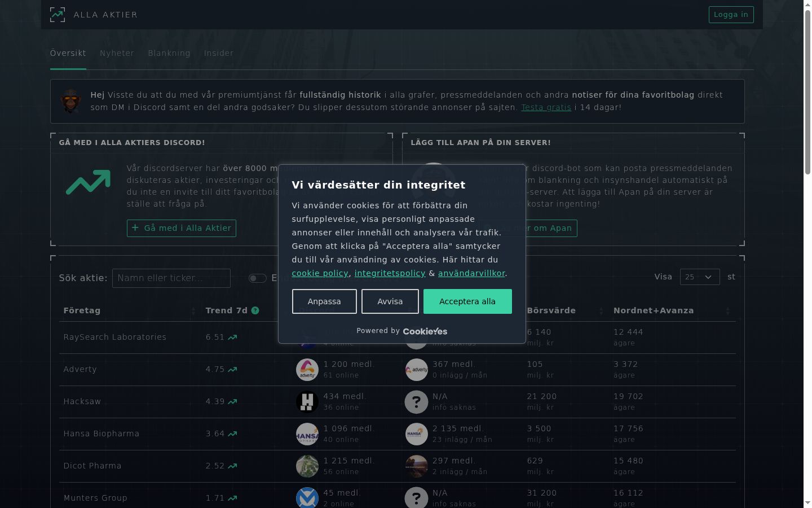Screen dimensions: 812x508
Task: Click RaySearch owners count 12 444
Action: click(628, 332)
